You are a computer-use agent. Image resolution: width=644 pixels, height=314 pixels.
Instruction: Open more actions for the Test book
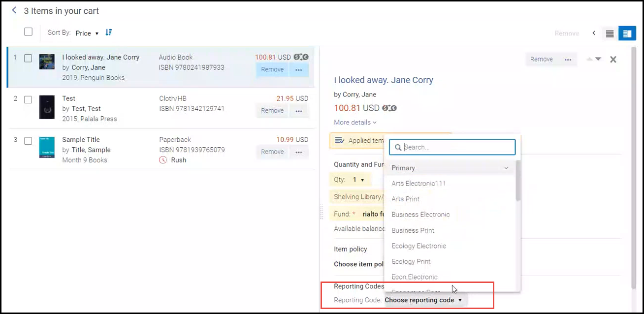point(298,111)
